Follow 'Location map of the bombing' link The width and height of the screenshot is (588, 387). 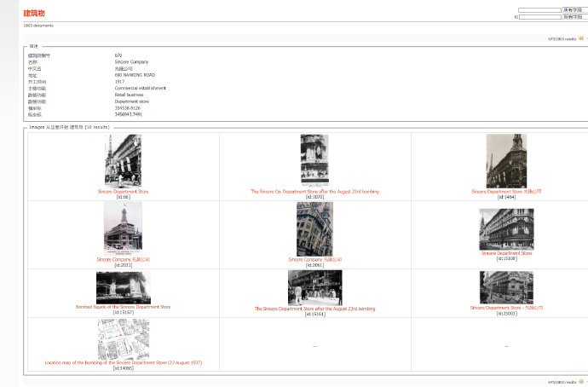coord(124,362)
